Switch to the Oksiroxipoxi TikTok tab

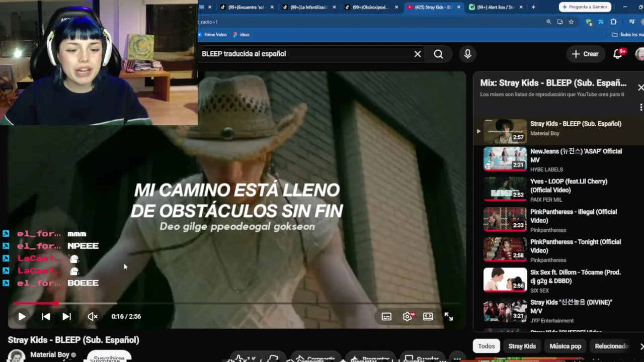point(370,7)
